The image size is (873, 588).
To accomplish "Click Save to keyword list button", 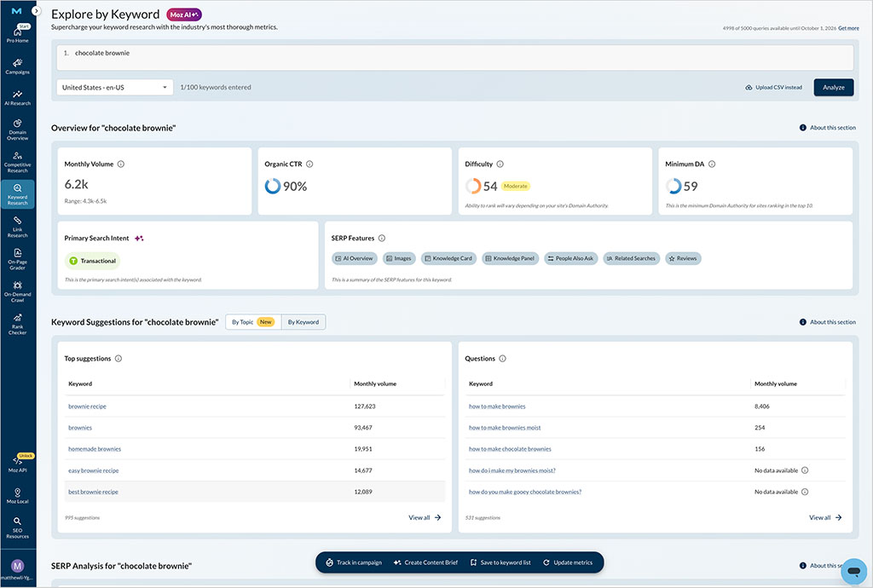I will coord(500,563).
